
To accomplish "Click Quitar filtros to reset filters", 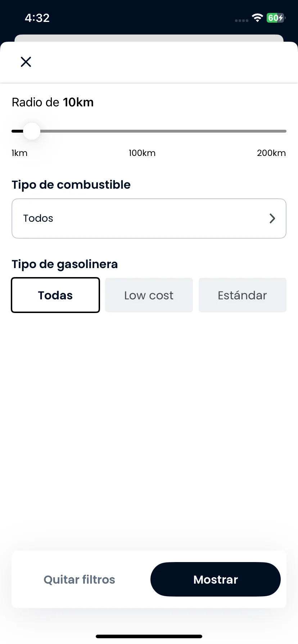I will [79, 579].
